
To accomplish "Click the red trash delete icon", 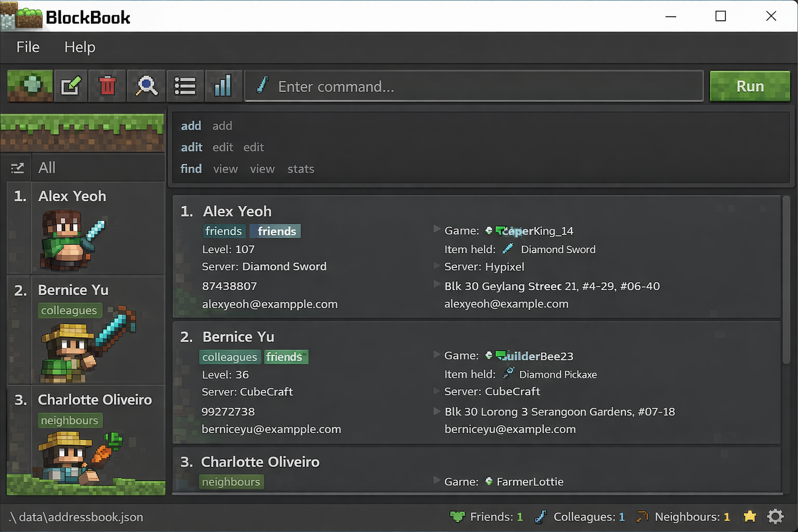I will [108, 86].
